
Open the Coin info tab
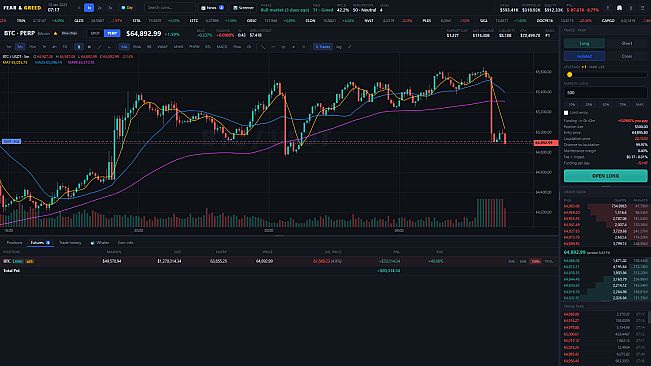(x=125, y=243)
